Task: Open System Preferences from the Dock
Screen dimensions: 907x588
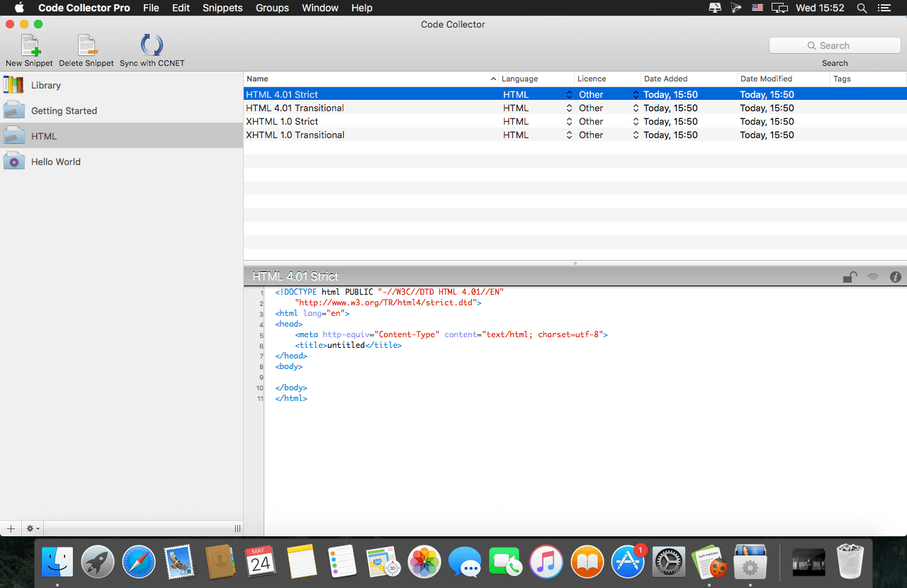Action: (668, 562)
